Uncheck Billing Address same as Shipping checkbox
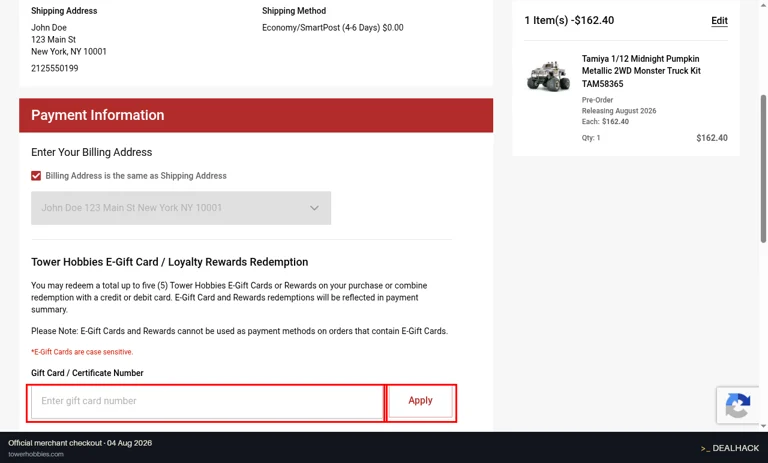The image size is (768, 463). (36, 176)
